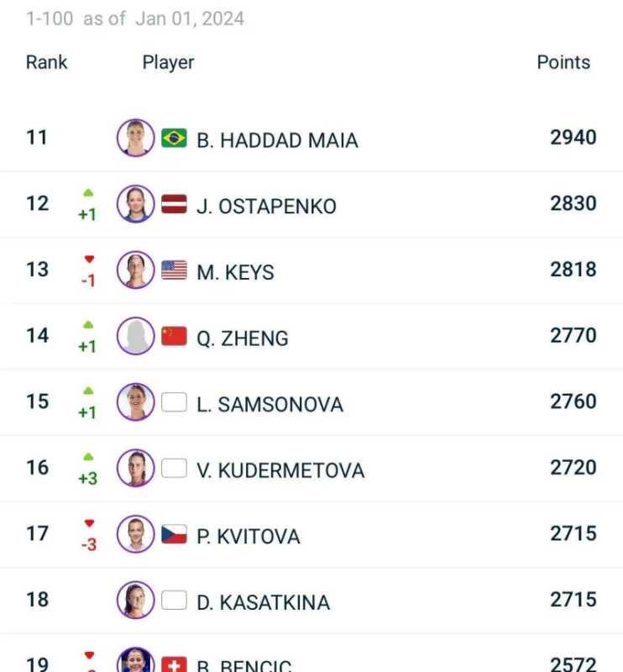The width and height of the screenshot is (623, 672).
Task: Sort by the Points column header
Action: (563, 62)
